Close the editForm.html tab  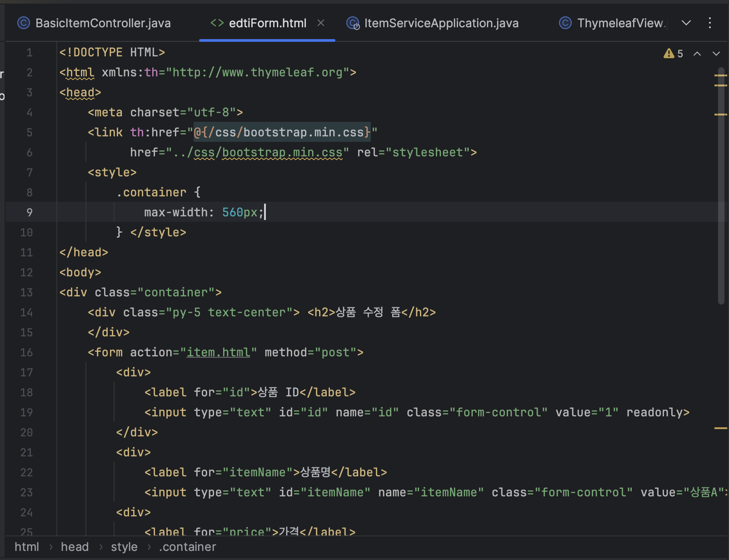pos(321,23)
